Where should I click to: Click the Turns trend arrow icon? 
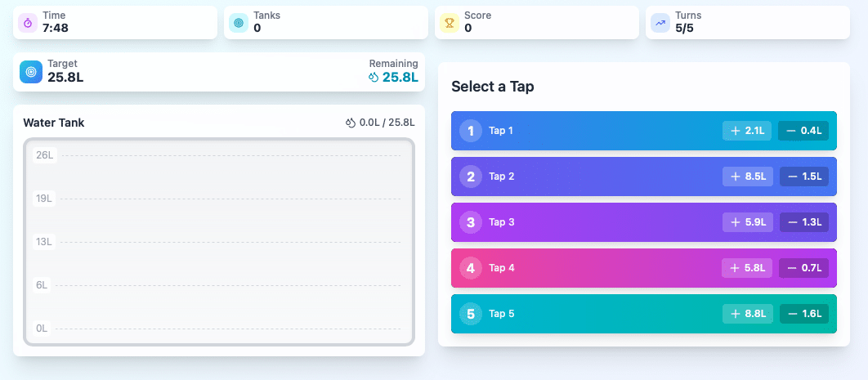[660, 23]
